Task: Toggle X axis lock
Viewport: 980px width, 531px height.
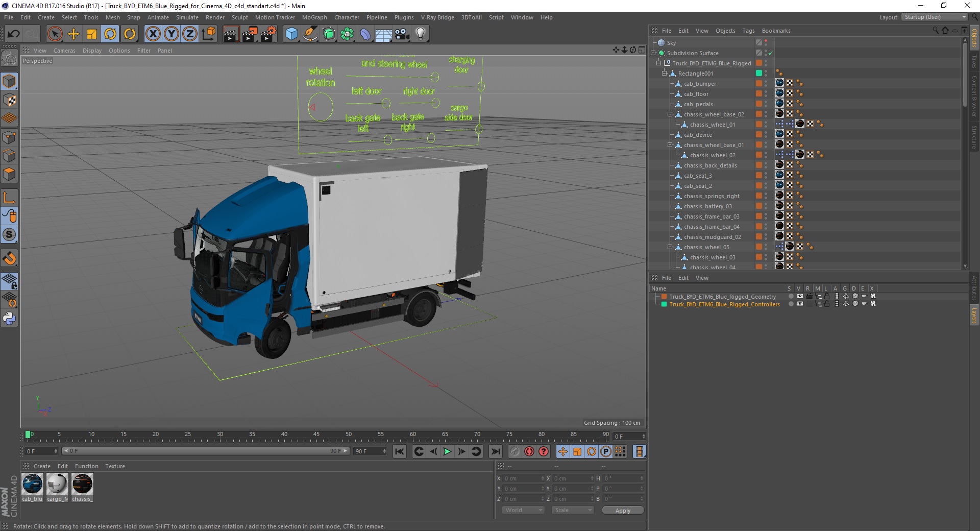Action: (x=153, y=34)
